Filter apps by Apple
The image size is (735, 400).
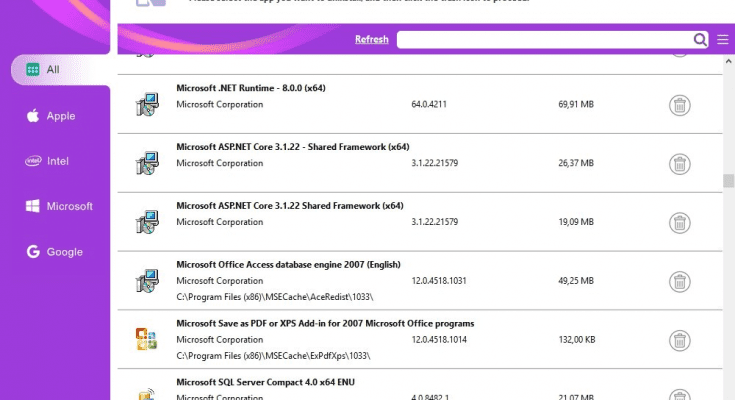51,116
